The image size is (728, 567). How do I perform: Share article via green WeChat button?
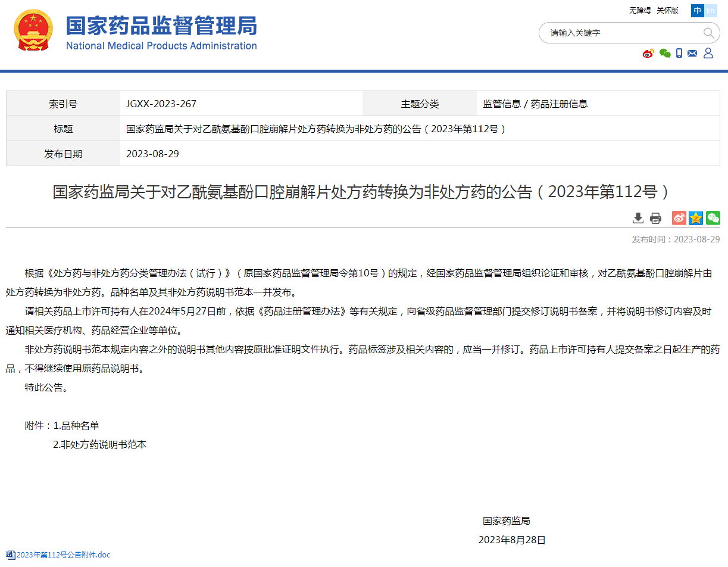pos(713,218)
